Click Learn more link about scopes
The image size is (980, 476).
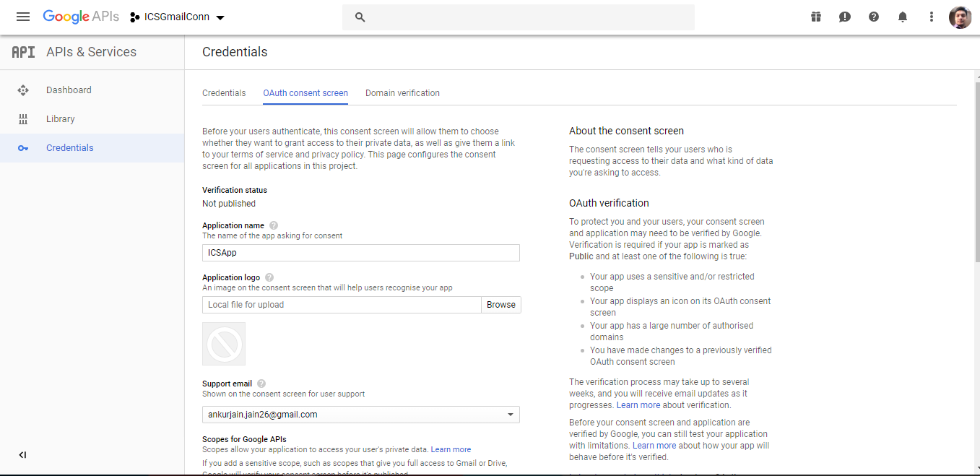[x=451, y=449]
